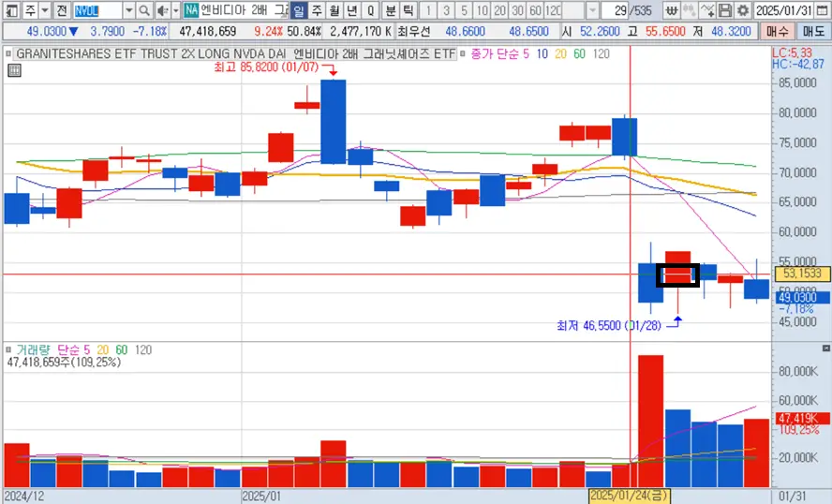This screenshot has height=504, width=832.
Task: Select the Q quarterly period tab
Action: click(x=370, y=10)
